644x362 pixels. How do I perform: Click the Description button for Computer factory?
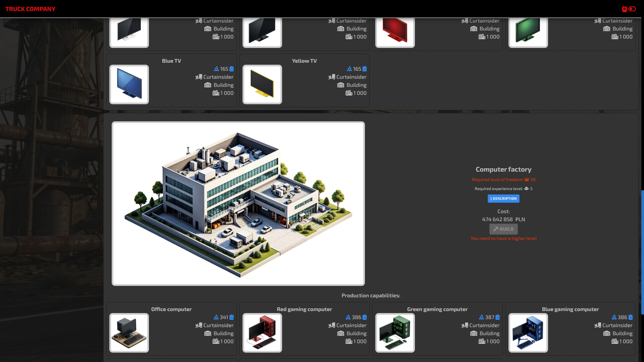(503, 198)
